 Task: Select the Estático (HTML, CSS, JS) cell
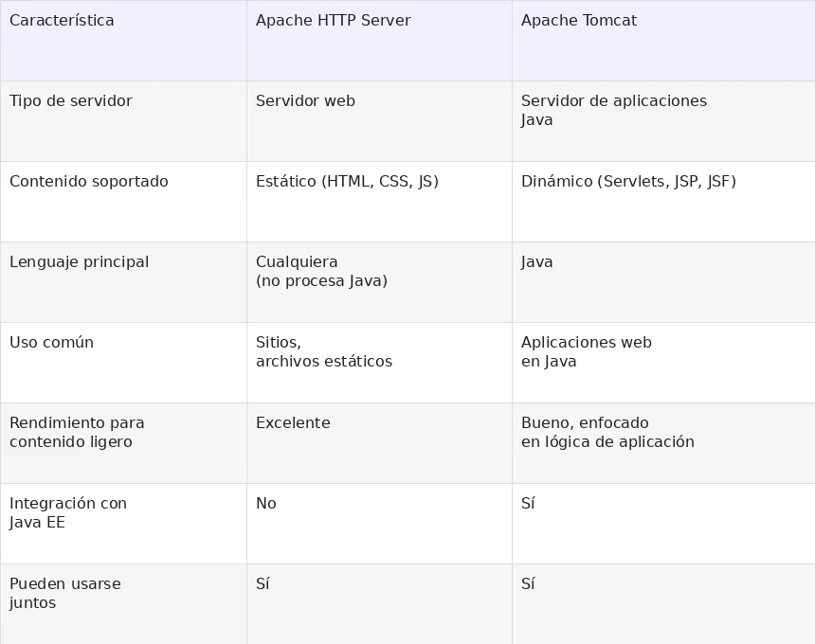coord(379,202)
